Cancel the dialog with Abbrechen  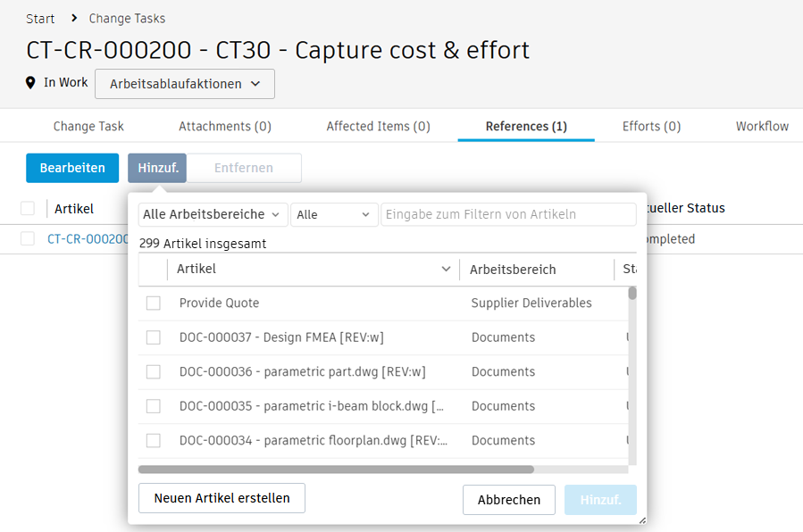click(x=509, y=500)
